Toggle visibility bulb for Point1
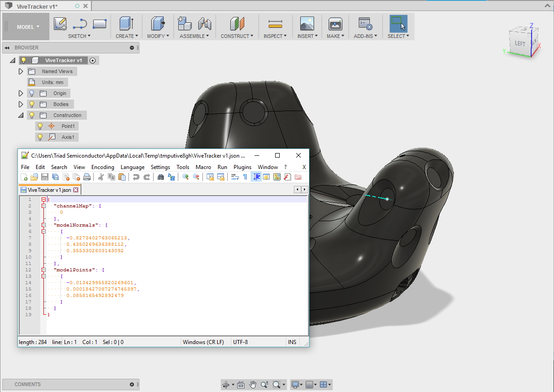Viewport: 554px width, 392px height. (x=40, y=126)
